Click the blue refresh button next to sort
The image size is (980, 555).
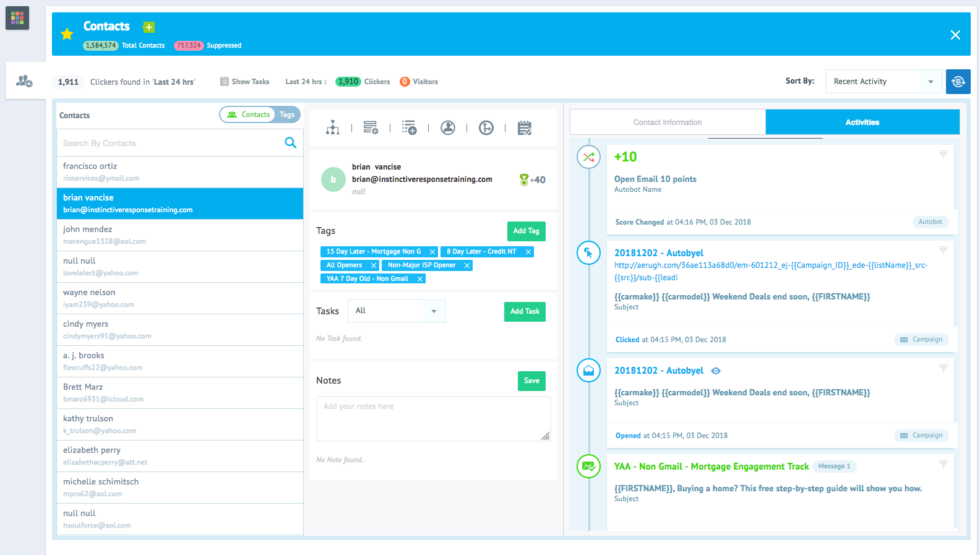(958, 82)
